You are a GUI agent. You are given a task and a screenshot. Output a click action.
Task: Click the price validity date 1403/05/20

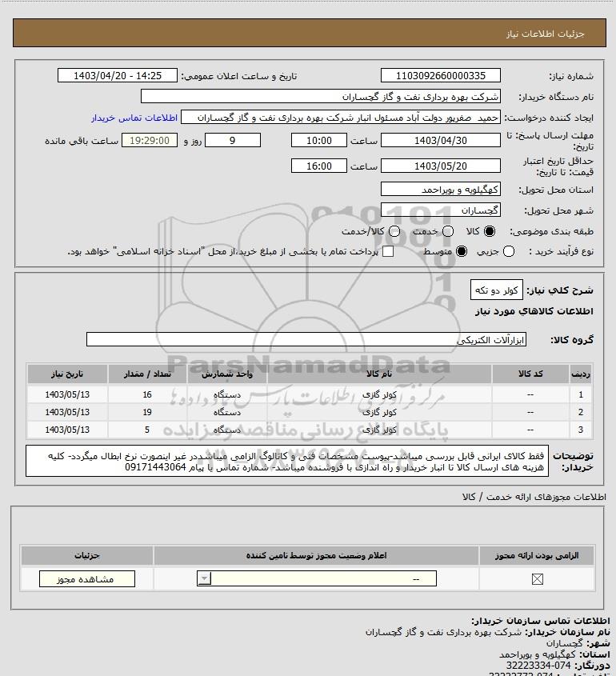[x=441, y=166]
